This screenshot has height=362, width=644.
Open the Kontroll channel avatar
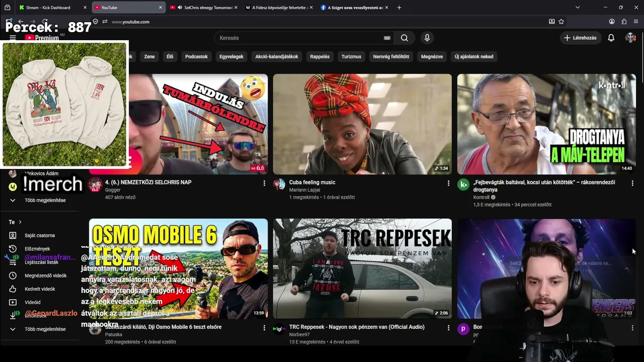[x=463, y=184]
